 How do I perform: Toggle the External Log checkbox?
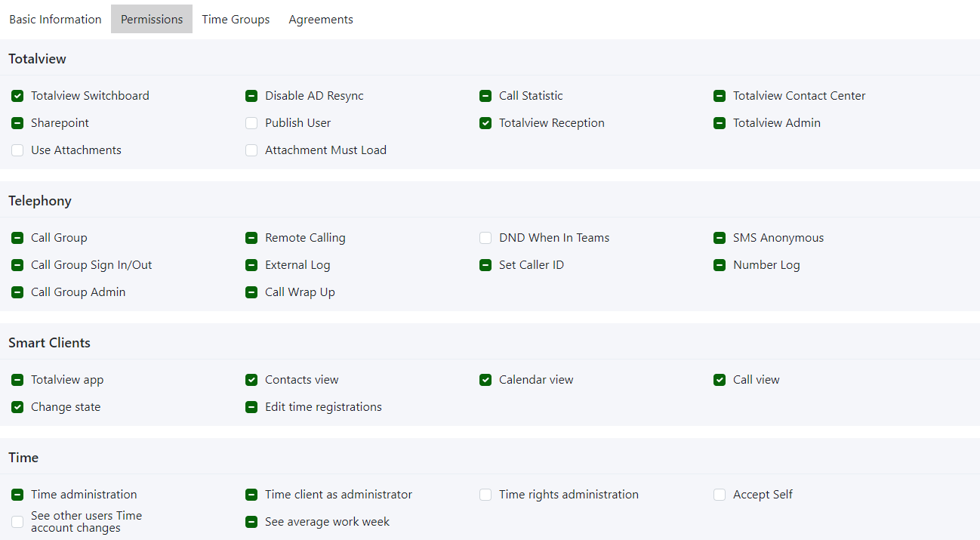(x=251, y=265)
